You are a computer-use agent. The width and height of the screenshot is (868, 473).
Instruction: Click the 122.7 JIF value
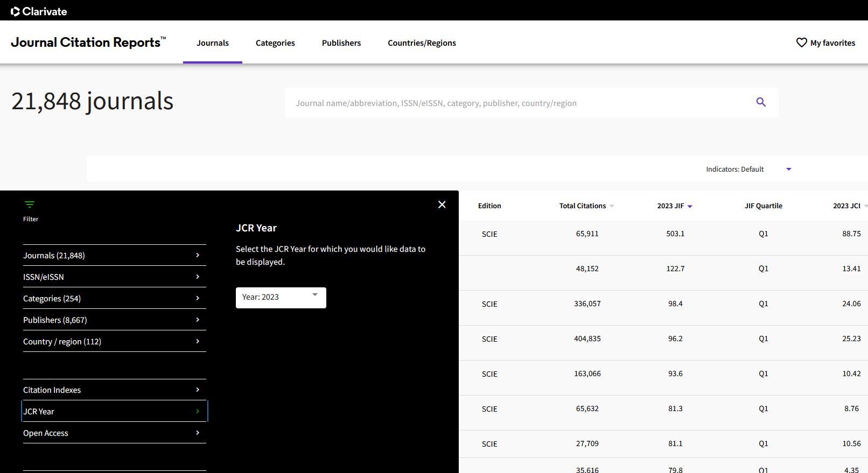coord(675,269)
